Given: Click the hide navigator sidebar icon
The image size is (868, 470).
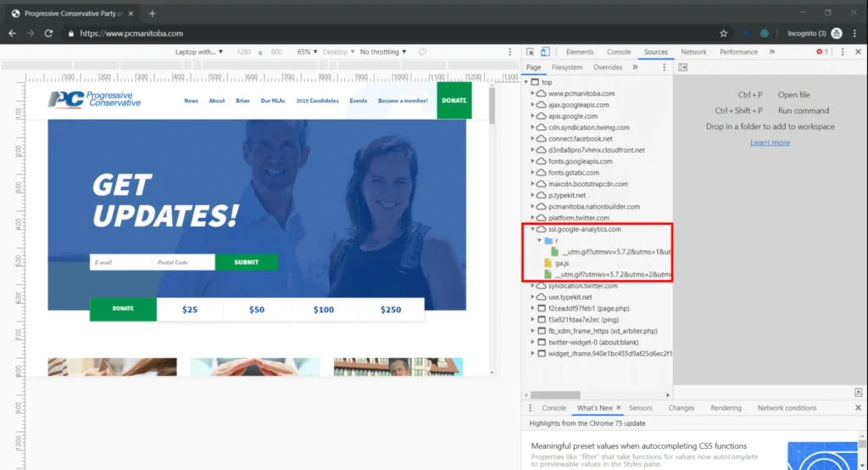Looking at the screenshot, I should coord(683,67).
